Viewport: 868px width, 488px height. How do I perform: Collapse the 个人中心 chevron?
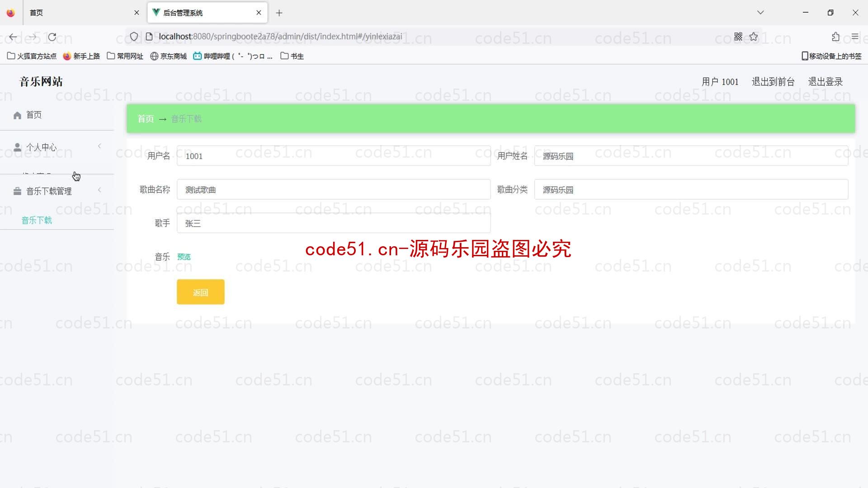click(99, 146)
